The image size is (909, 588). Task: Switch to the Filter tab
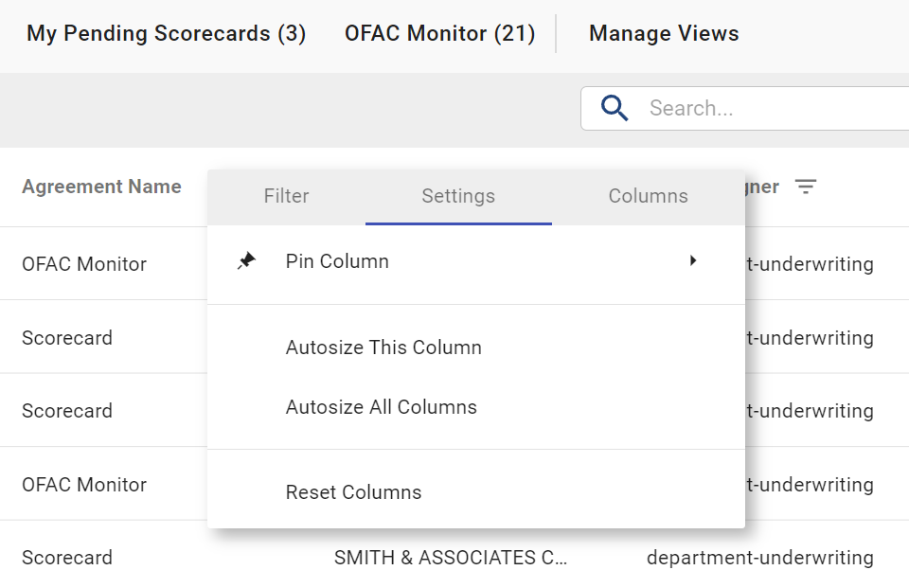tap(286, 196)
